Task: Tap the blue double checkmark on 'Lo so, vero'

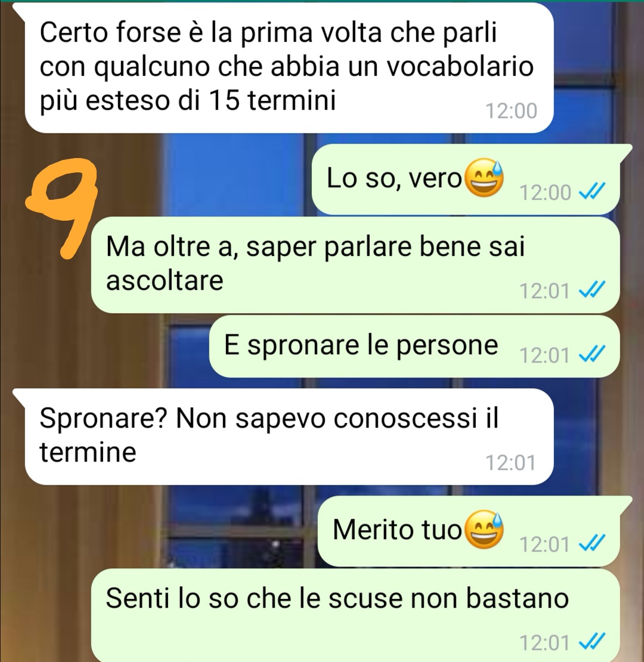Action: [592, 192]
